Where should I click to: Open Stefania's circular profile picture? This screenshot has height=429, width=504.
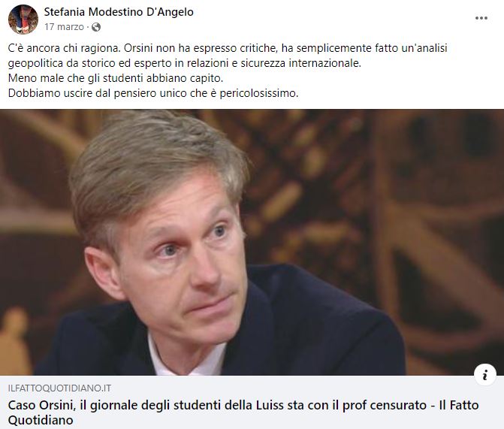pyautogui.click(x=23, y=20)
